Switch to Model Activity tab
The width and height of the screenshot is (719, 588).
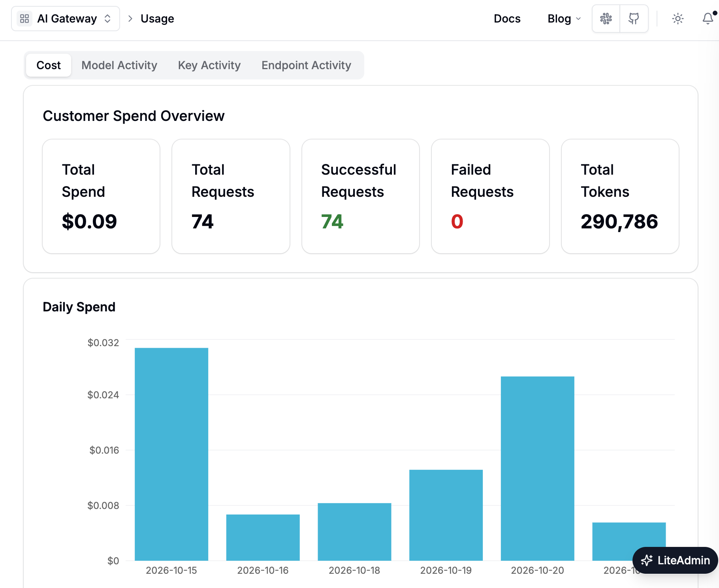coord(119,65)
